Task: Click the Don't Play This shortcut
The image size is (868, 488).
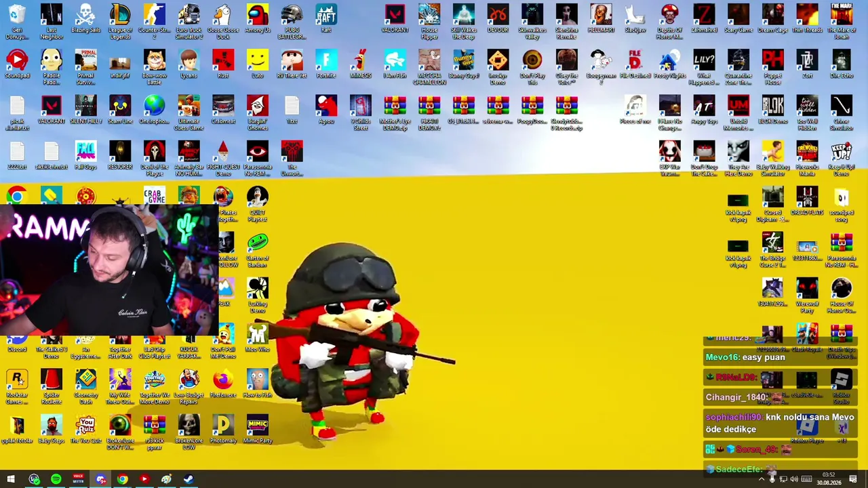Action: (532, 67)
